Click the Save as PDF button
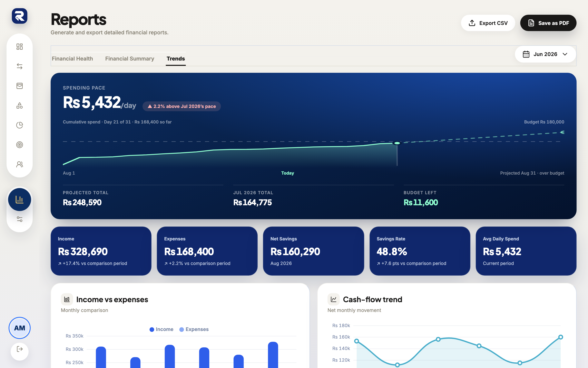588x368 pixels. pos(548,23)
